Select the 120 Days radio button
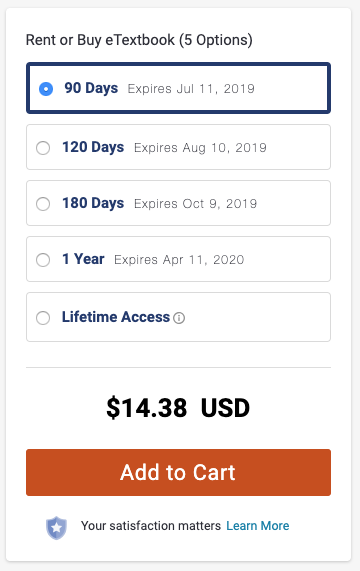 [43, 148]
